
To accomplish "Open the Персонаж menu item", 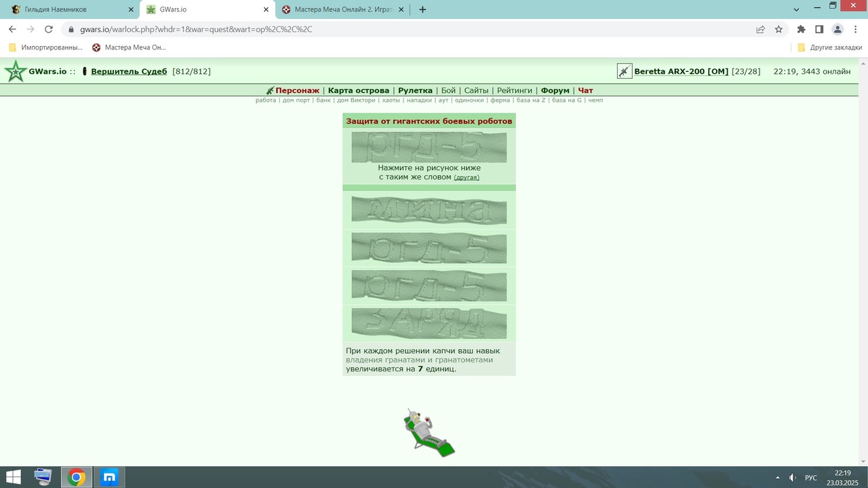I will click(x=297, y=90).
